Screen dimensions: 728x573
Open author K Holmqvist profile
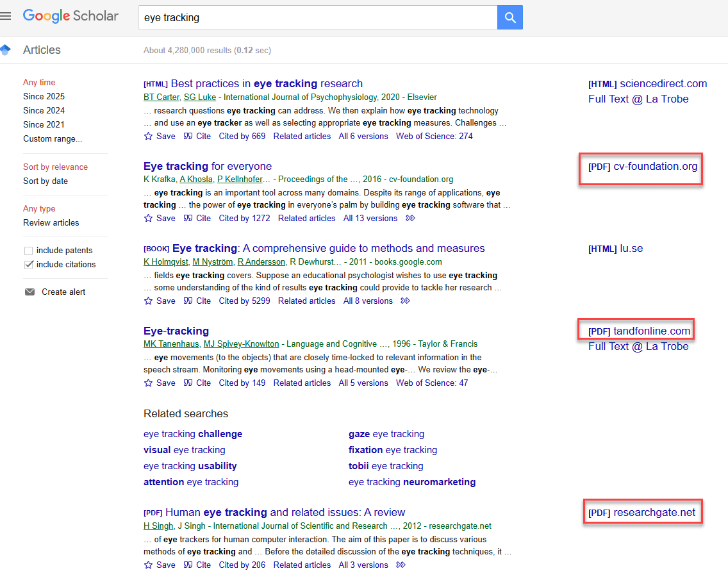pyautogui.click(x=166, y=262)
